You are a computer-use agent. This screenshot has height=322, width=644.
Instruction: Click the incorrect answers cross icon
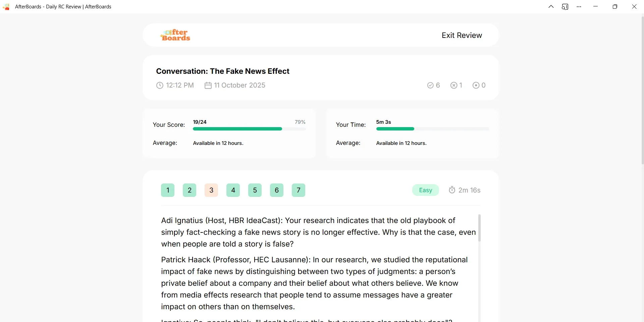[454, 86]
